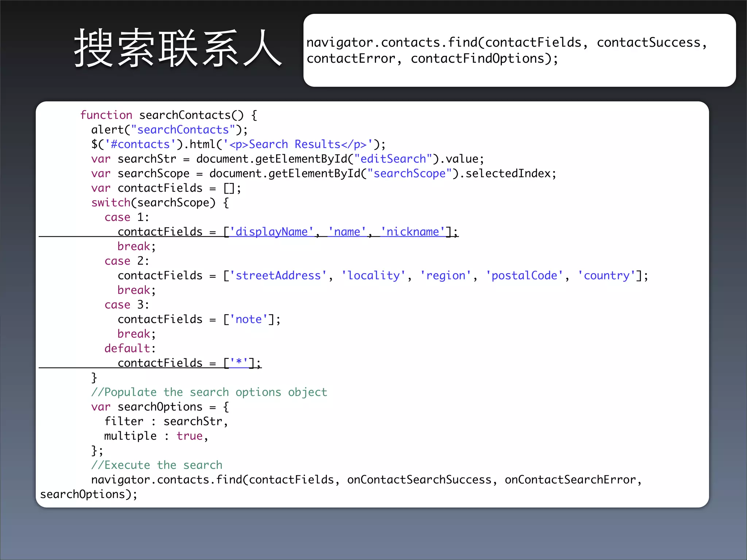Click the case 1: label
The image size is (747, 560).
[x=127, y=217]
